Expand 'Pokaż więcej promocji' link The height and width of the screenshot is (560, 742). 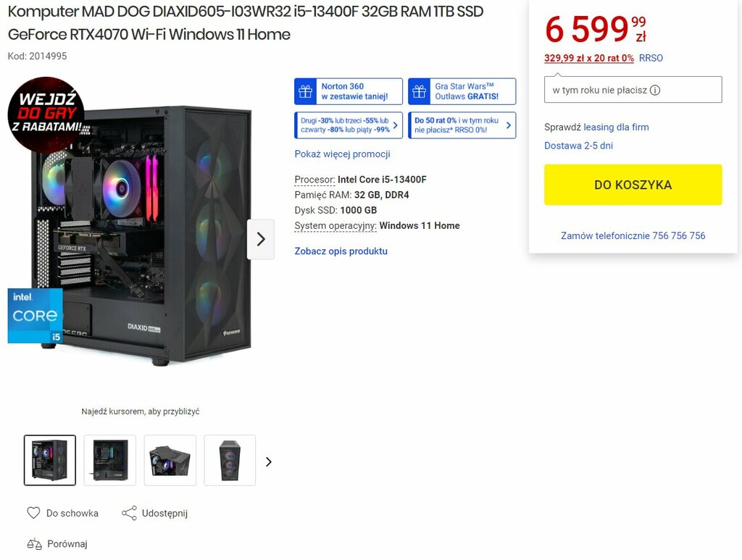pos(342,154)
